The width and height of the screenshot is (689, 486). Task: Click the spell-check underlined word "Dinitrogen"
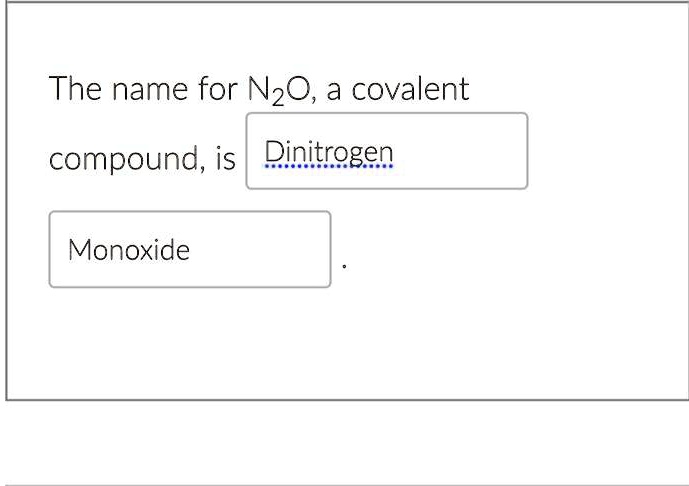pyautogui.click(x=329, y=151)
